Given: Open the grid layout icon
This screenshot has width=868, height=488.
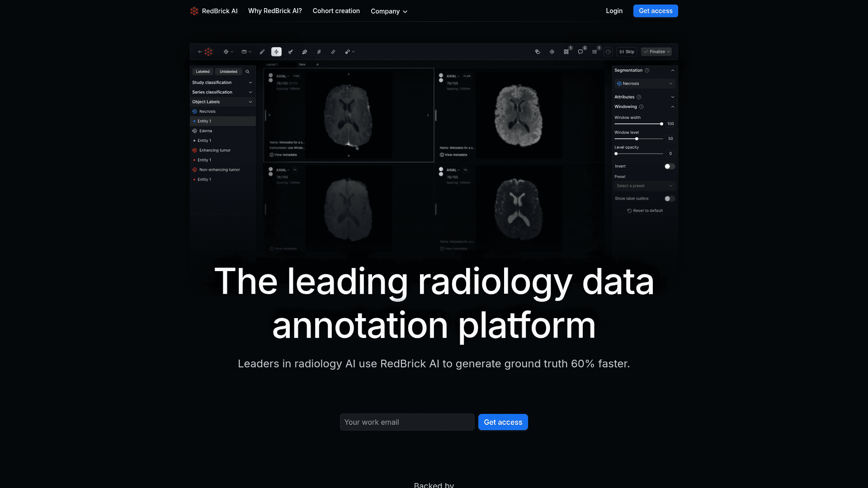Looking at the screenshot, I should coord(566,52).
